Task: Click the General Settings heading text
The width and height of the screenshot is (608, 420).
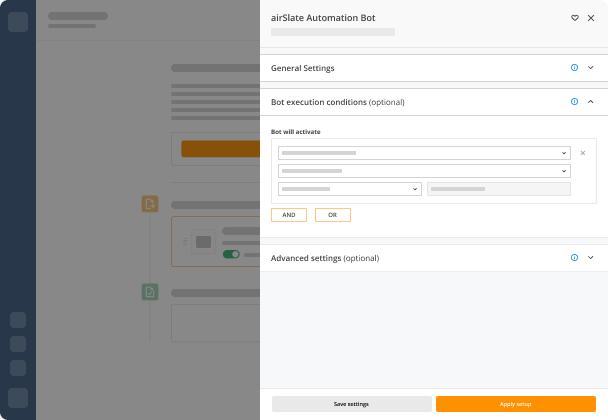Action: coord(302,68)
